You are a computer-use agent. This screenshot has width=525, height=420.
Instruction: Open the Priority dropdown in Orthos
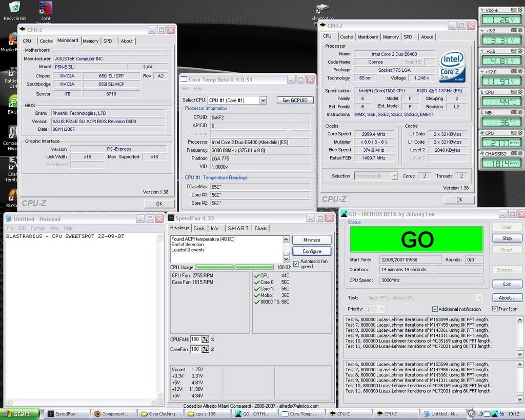coord(381,309)
